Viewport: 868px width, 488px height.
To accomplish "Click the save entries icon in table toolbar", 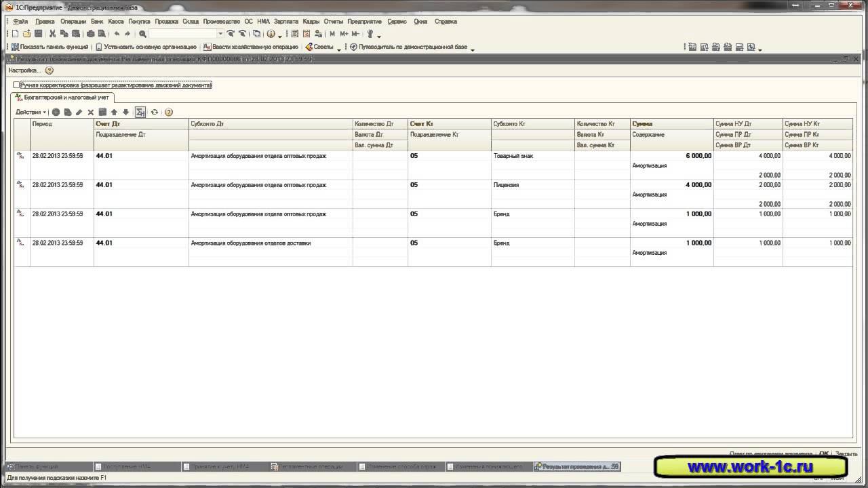I will click(102, 113).
